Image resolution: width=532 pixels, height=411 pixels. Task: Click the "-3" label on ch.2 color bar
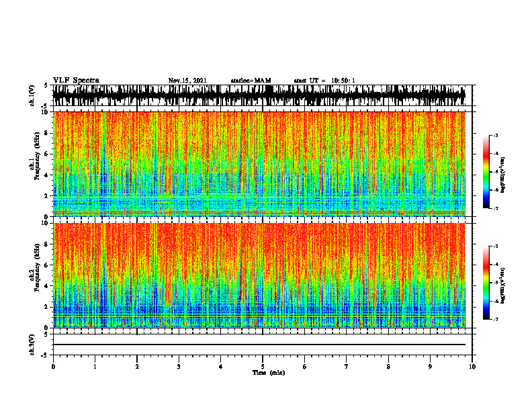[x=496, y=246]
